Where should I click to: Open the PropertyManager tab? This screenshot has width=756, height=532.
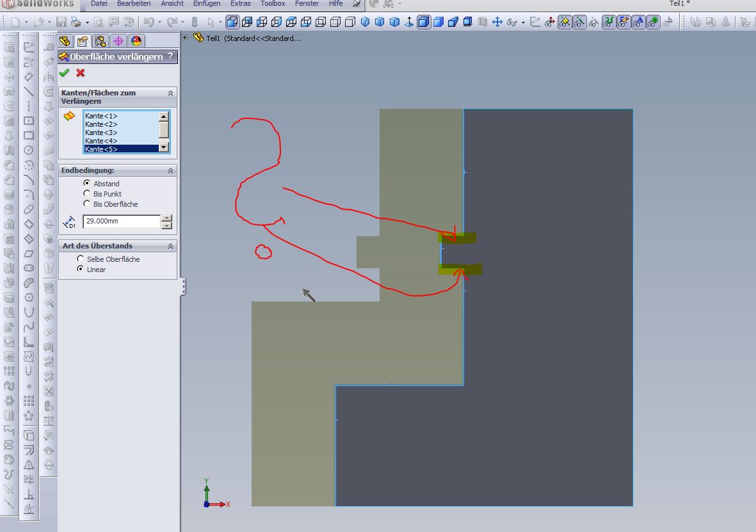83,42
